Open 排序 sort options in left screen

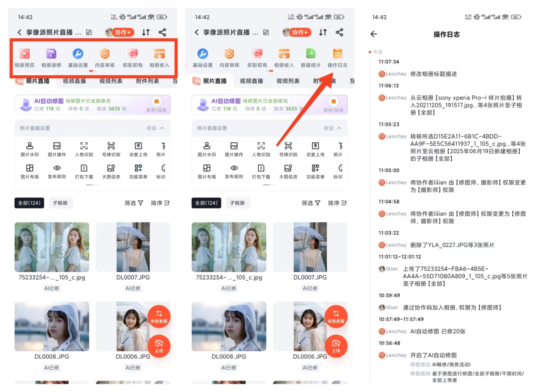[160, 203]
